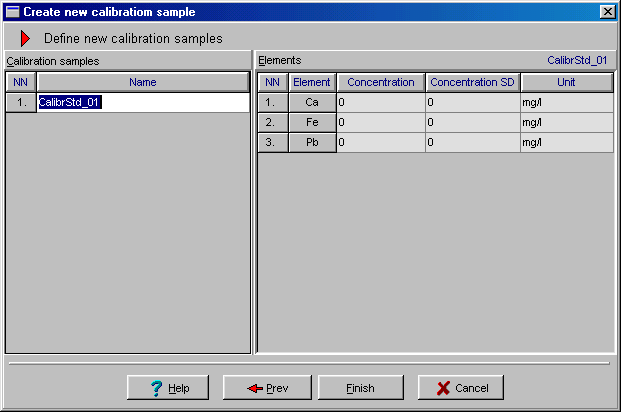Click the Name column header

pos(143,82)
